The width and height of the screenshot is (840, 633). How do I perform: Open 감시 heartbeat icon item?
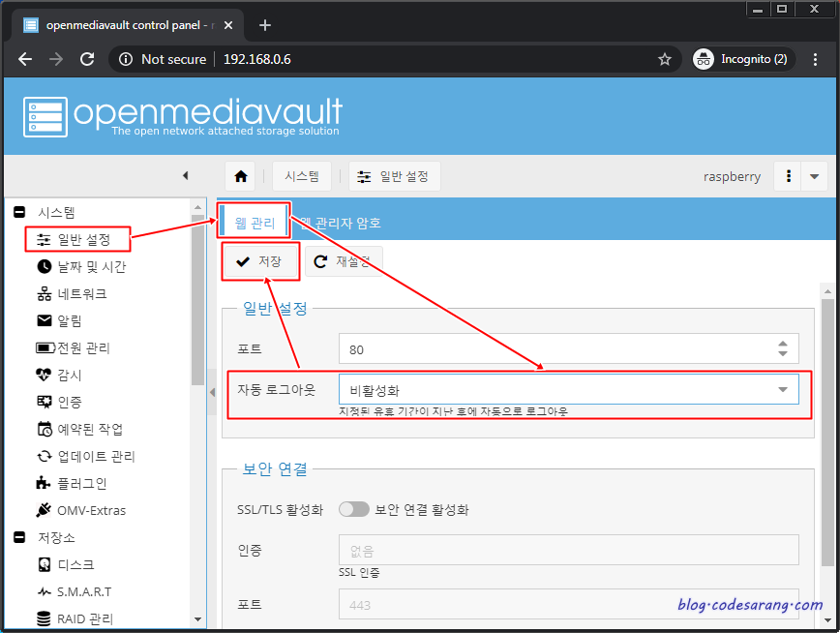coord(59,375)
